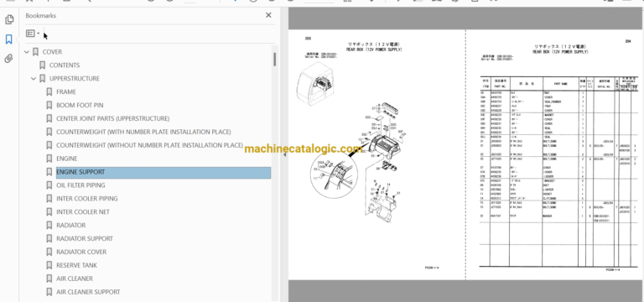Open the AIR CLEANER SUPPORT bookmark
This screenshot has width=644, height=302.
88,292
